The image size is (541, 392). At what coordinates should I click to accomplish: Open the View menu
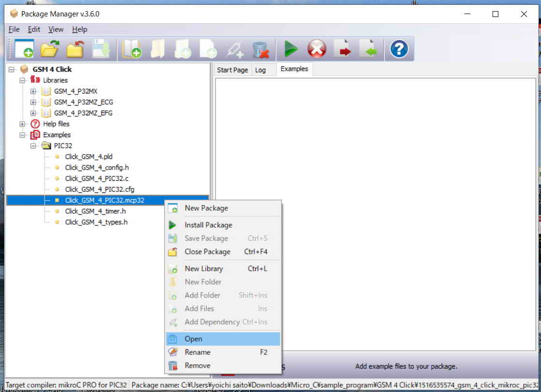tap(56, 30)
